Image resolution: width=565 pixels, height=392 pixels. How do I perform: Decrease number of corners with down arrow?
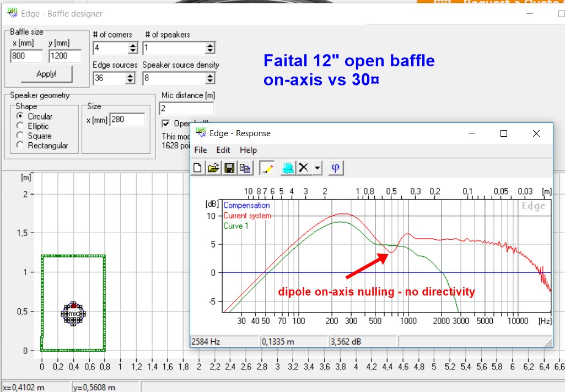click(x=133, y=51)
